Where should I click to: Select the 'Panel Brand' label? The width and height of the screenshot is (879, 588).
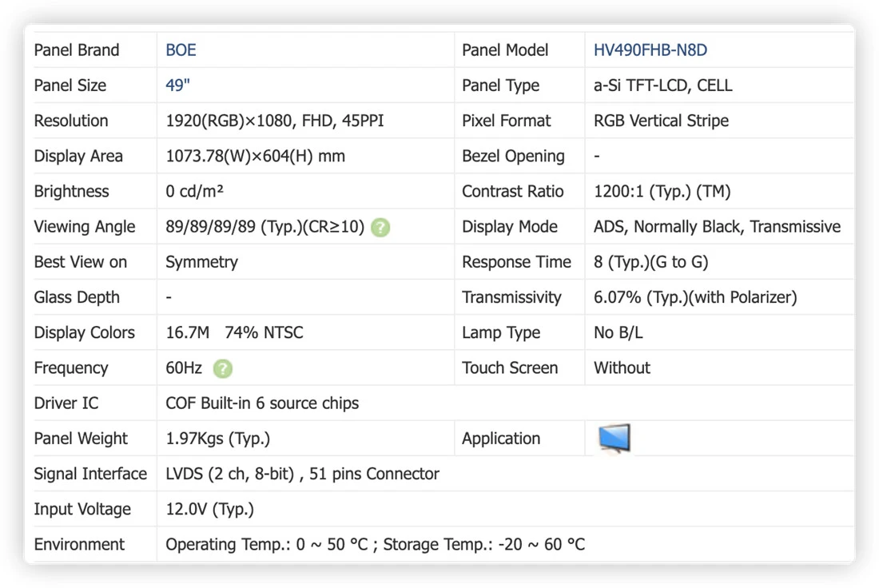point(76,50)
